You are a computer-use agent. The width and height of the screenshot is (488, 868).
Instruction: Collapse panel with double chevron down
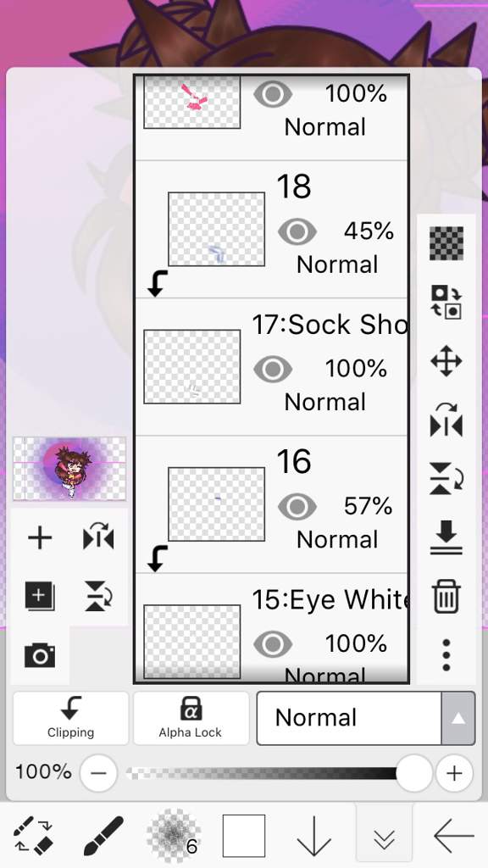(x=384, y=836)
